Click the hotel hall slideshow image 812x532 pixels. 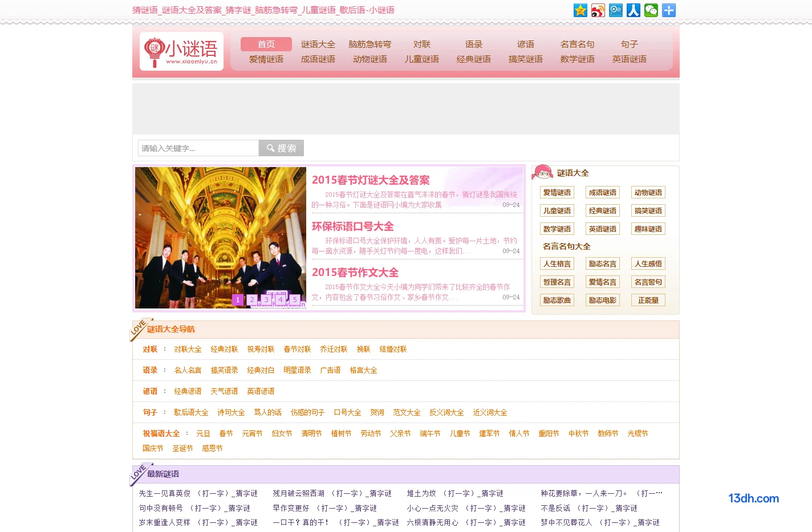(221, 238)
